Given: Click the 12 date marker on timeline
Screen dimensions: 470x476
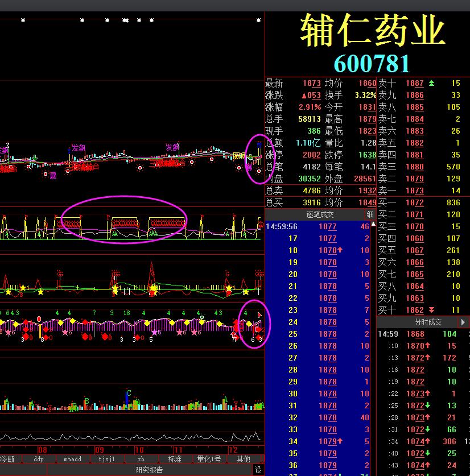Looking at the screenshot, I should tap(233, 450).
